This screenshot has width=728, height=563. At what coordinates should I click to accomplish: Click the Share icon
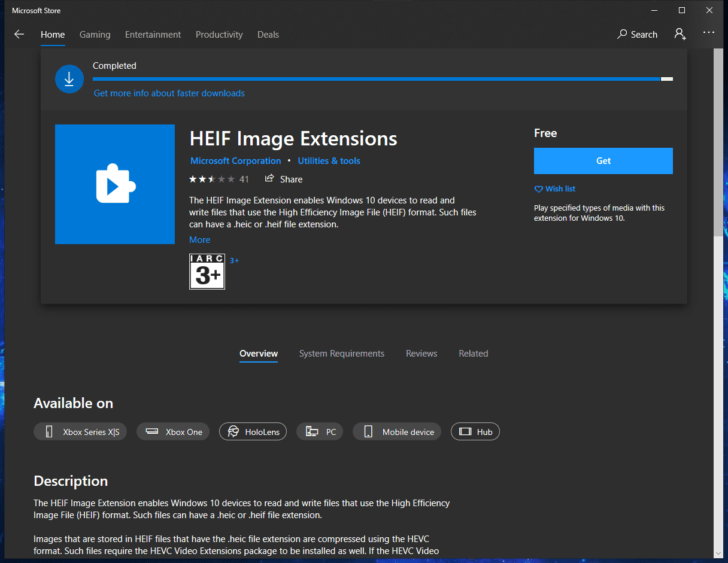tap(269, 178)
